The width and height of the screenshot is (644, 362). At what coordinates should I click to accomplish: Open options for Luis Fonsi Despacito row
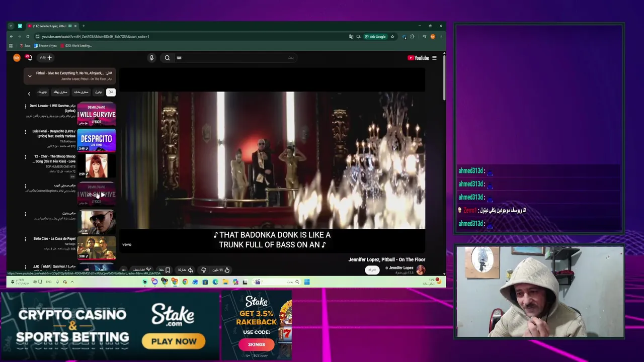point(25,132)
